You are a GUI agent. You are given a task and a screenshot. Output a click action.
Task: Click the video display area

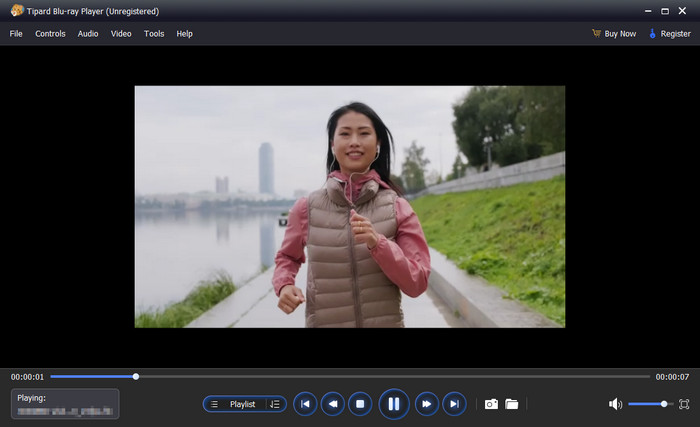350,206
